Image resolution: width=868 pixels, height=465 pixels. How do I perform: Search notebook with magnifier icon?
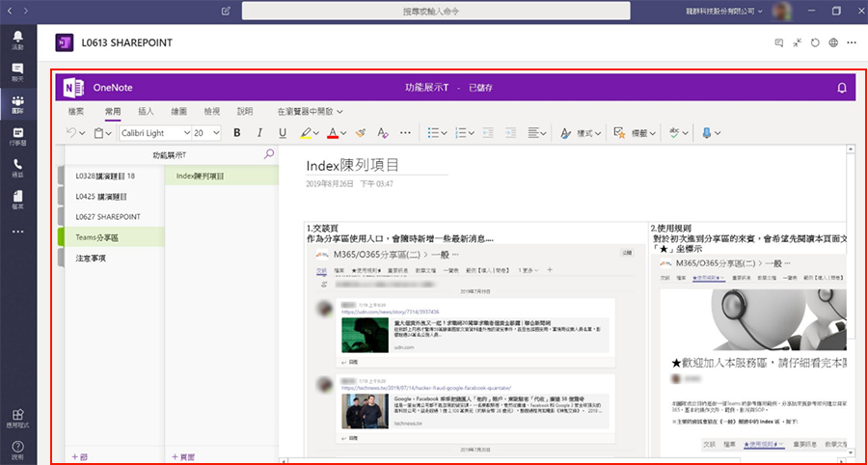tap(269, 154)
